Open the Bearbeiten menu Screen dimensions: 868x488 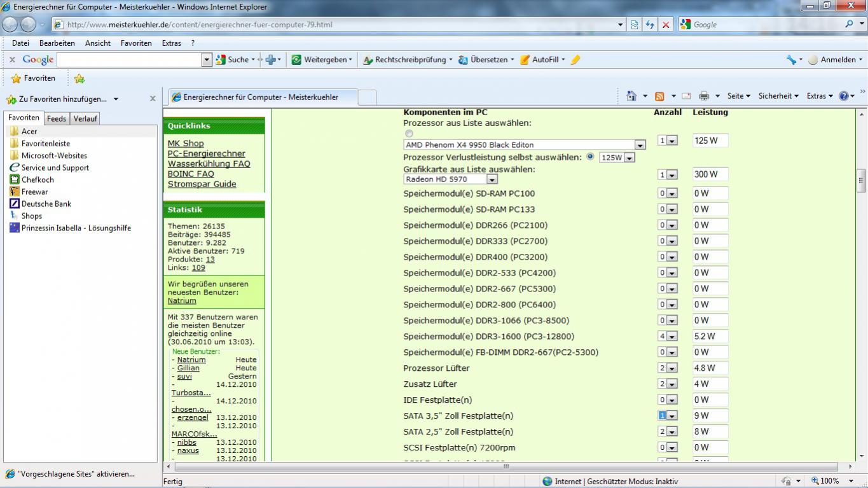57,43
